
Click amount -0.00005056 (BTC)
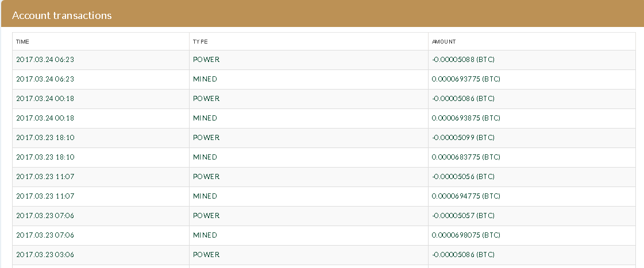tap(463, 177)
